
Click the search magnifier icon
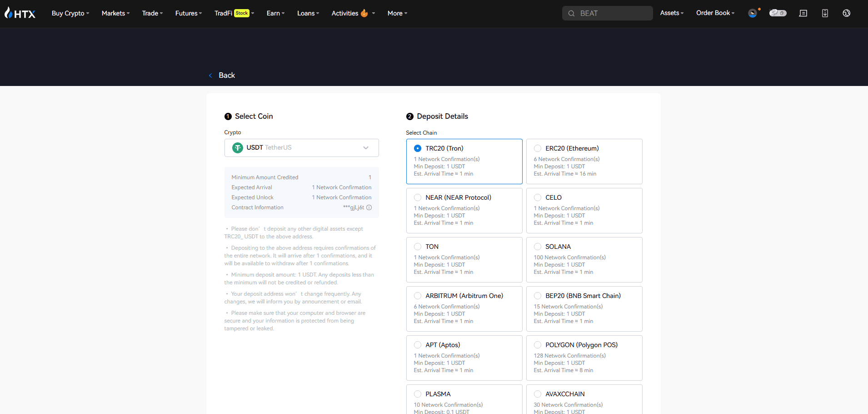click(571, 13)
